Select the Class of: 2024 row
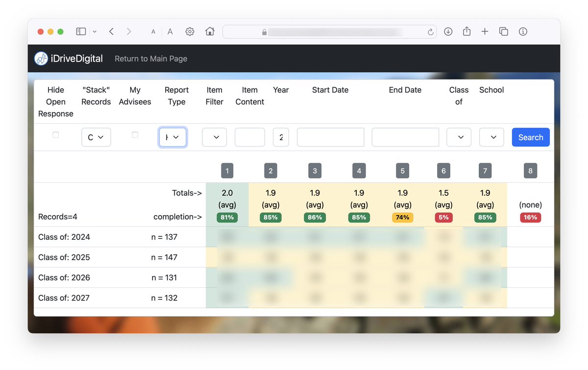The height and width of the screenshot is (370, 588). click(x=294, y=237)
